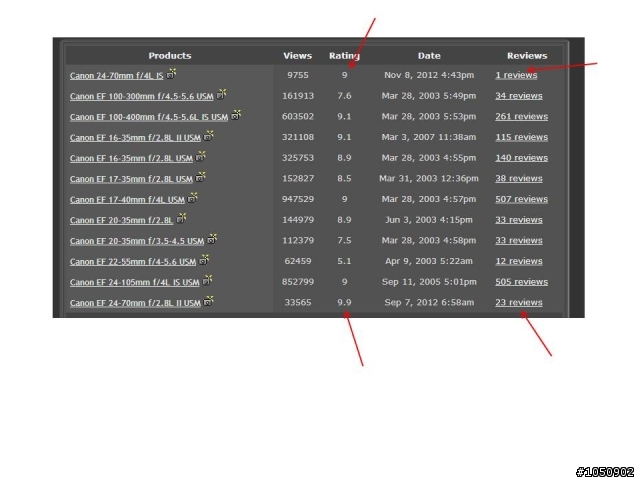Screen dimensions: 640x480
Task: Open the '1 reviews' link
Action: (516, 75)
